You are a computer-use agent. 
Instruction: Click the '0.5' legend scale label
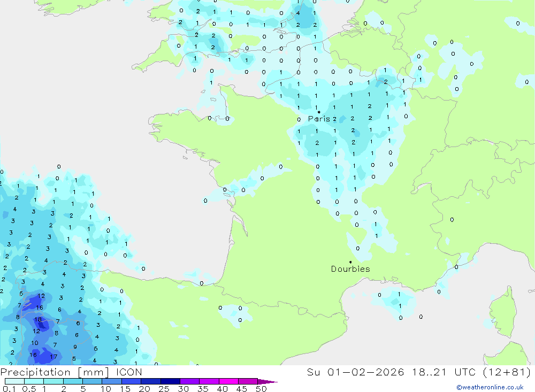29,389
